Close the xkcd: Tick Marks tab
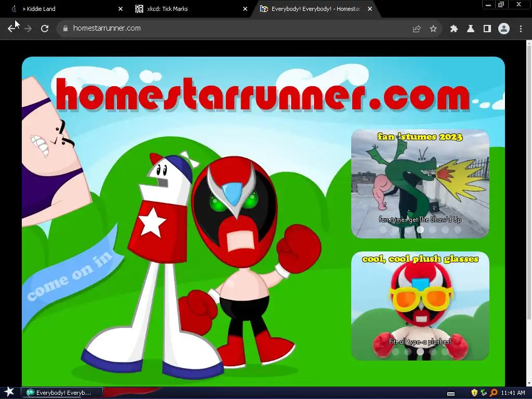Viewport: 532px width, 399px height. pyautogui.click(x=245, y=9)
